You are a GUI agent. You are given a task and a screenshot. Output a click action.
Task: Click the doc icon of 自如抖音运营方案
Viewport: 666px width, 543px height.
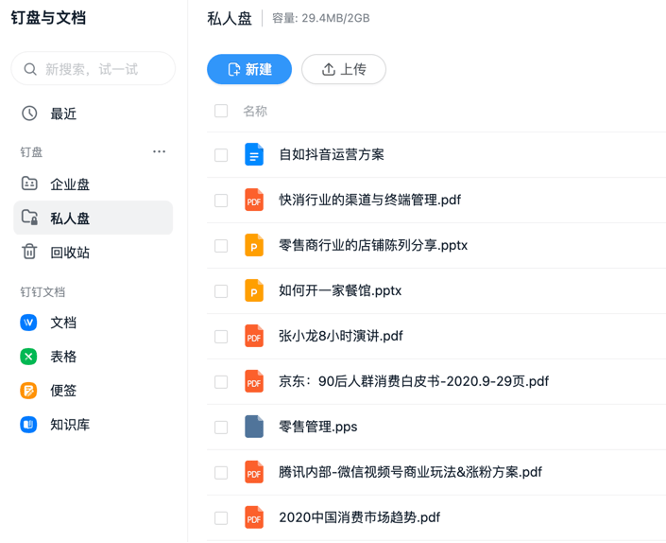[254, 154]
